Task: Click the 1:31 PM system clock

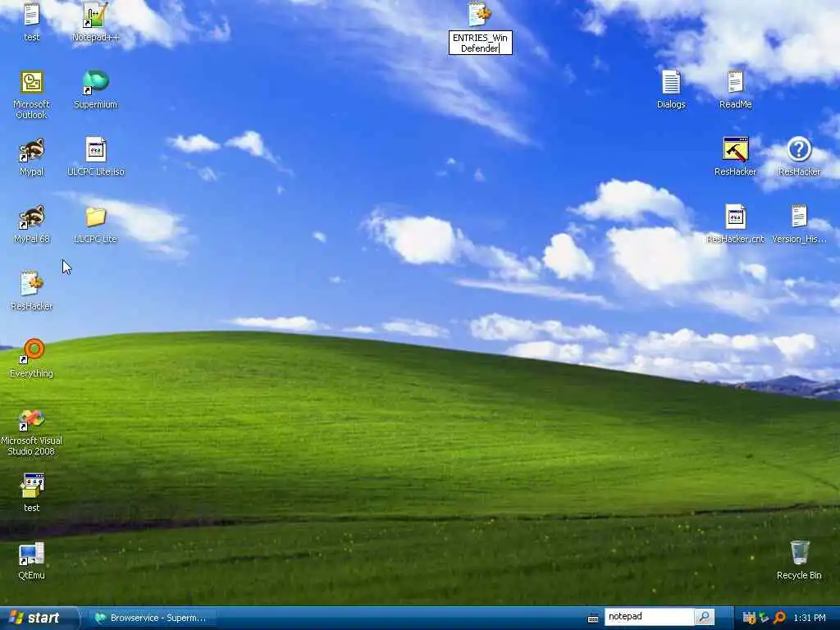Action: (810, 619)
